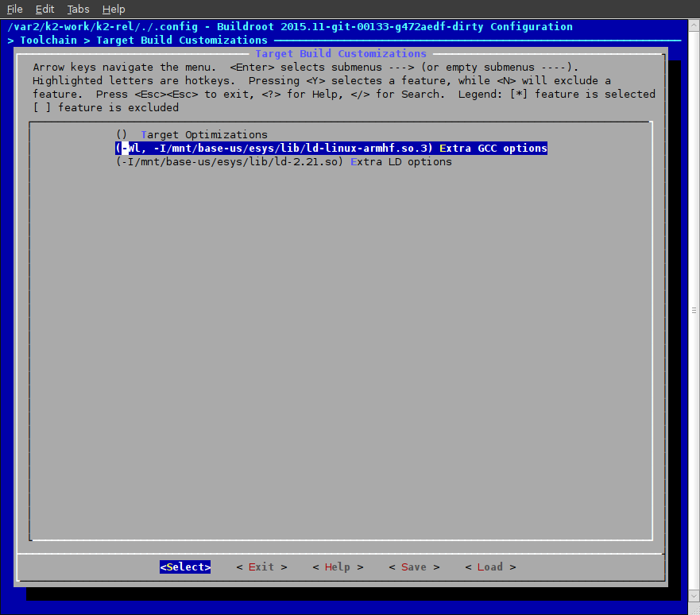The width and height of the screenshot is (700, 615).
Task: Click the '[ ] feature is excluded' legend text
Action: [x=106, y=107]
